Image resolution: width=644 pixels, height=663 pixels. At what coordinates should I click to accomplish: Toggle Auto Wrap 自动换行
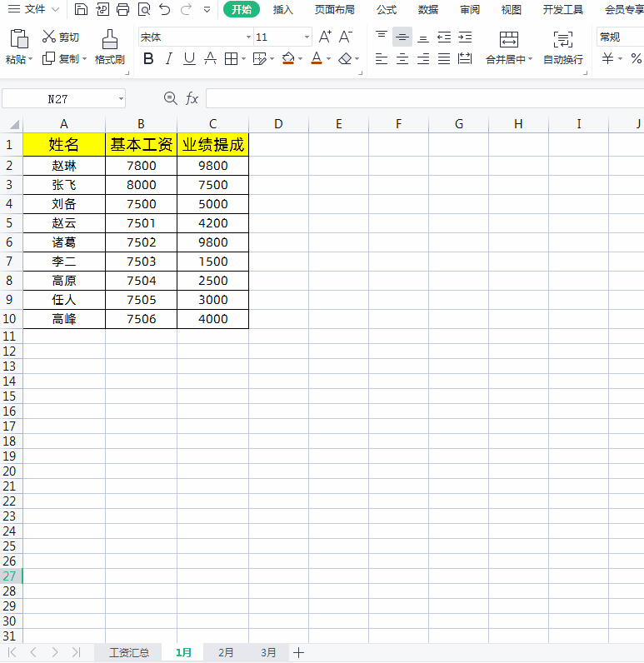point(563,47)
